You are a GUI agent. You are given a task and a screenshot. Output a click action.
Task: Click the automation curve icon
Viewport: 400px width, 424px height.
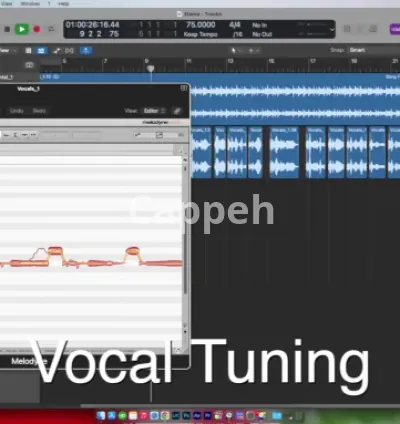(57, 51)
